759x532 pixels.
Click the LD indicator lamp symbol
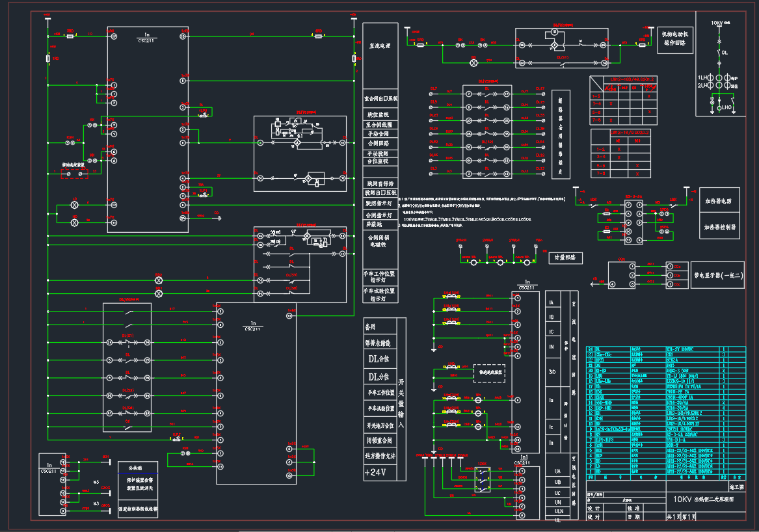[74, 205]
